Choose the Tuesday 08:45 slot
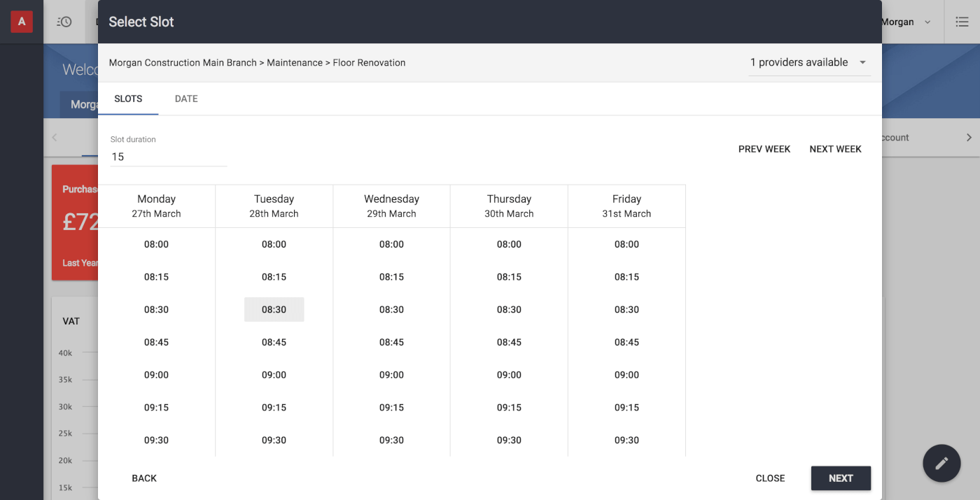 [x=274, y=343]
